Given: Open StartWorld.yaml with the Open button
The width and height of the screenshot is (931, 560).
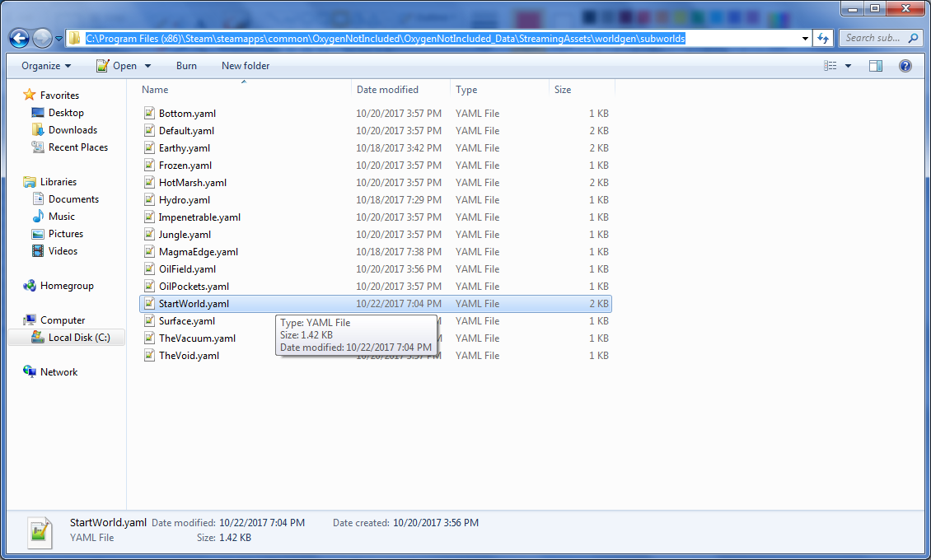Looking at the screenshot, I should tap(117, 66).
